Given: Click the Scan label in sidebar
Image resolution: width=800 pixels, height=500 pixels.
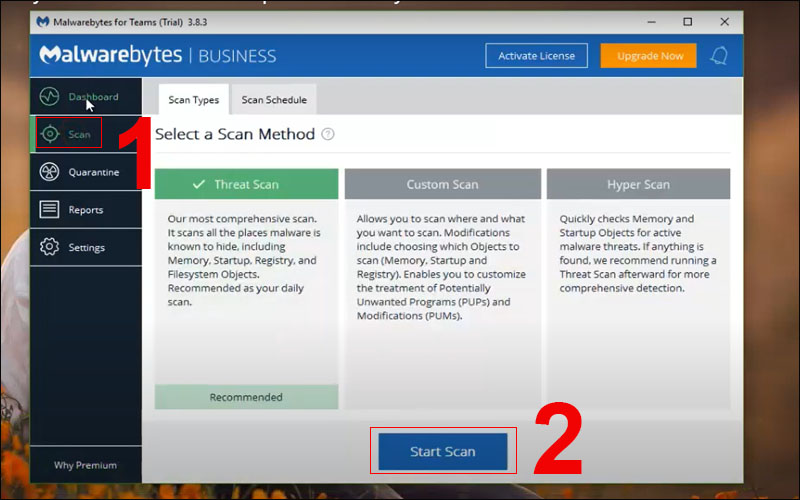Looking at the screenshot, I should [x=79, y=134].
